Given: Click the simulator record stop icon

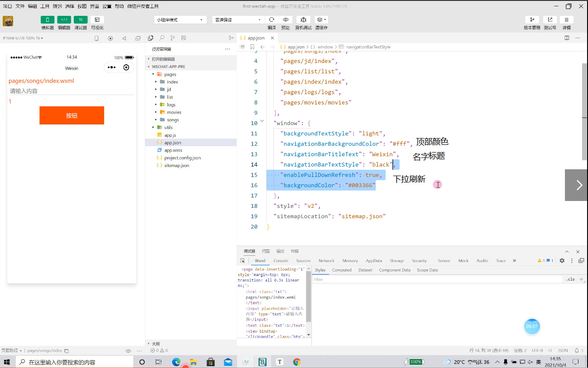Looking at the screenshot, I should (110, 38).
